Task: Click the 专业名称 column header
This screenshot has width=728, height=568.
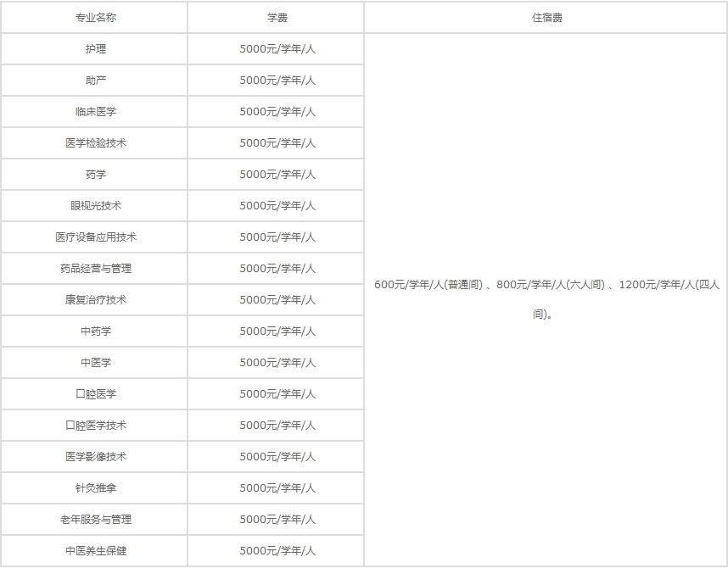Action: 93,17
